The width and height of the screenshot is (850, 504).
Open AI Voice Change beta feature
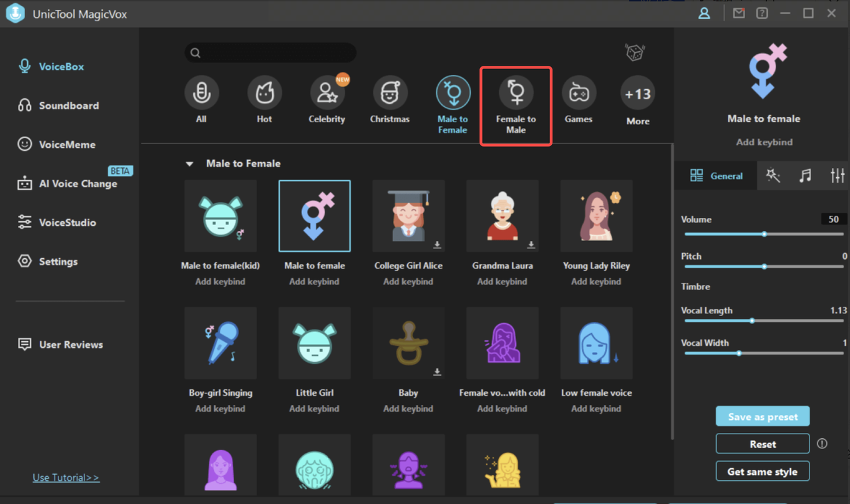point(72,183)
